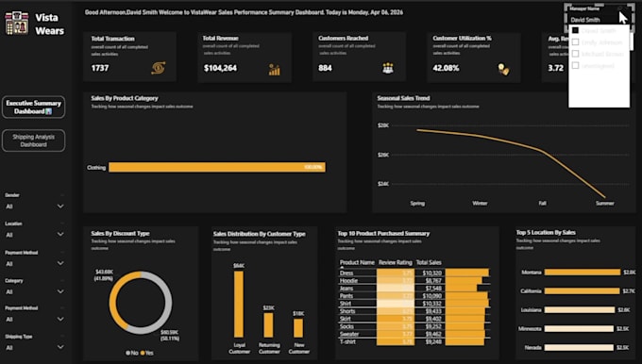Image resolution: width=642 pixels, height=364 pixels.
Task: Click the Top 5 Location By Sales title
Action: [546, 232]
